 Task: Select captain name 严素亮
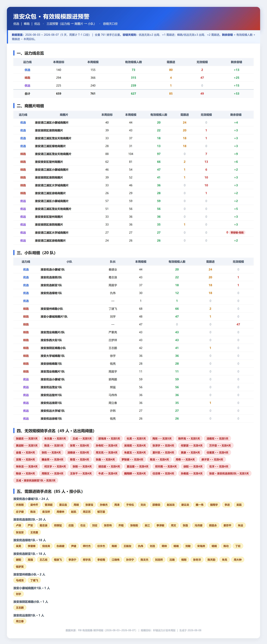[113, 332]
